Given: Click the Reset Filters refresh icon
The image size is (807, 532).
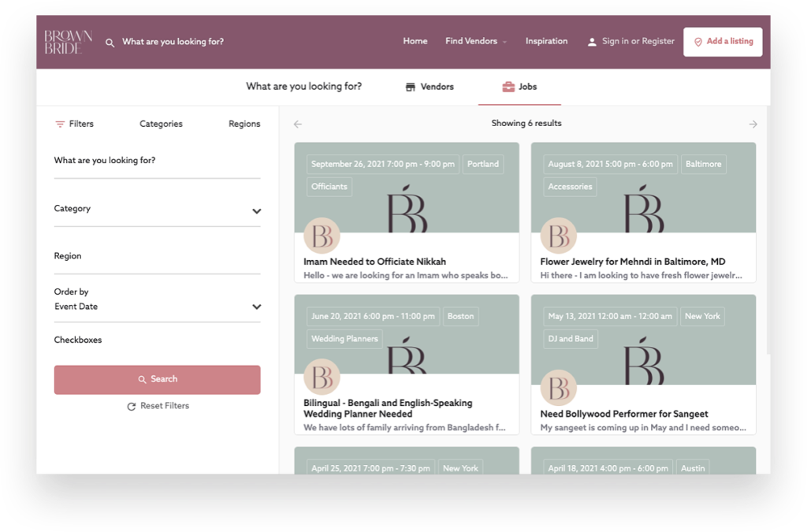Looking at the screenshot, I should tap(132, 407).
